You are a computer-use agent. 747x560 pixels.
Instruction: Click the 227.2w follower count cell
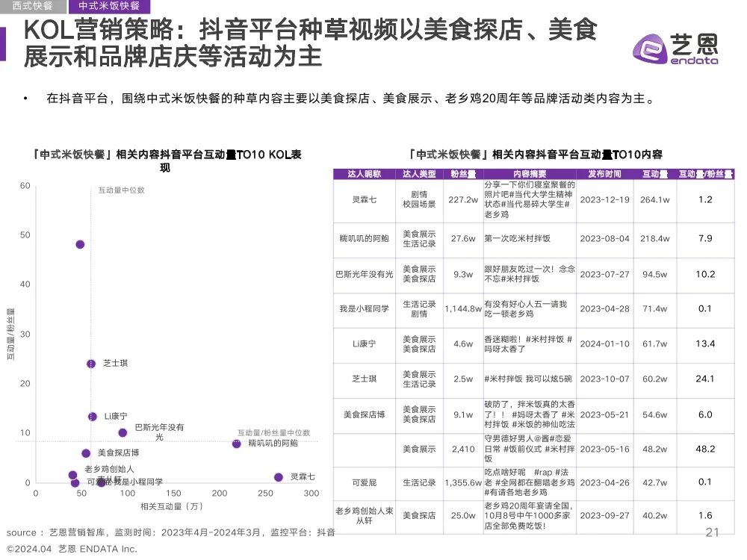[x=463, y=200]
